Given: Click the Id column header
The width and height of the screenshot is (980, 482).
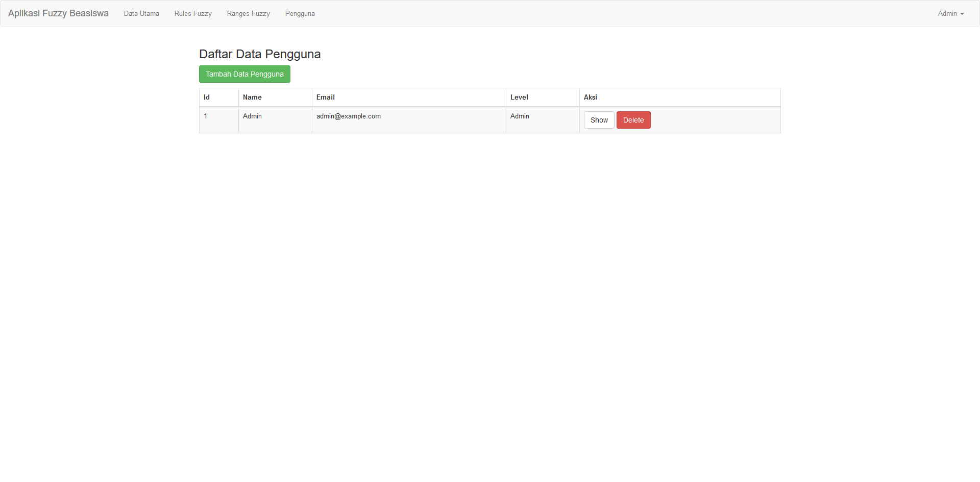Looking at the screenshot, I should coord(219,97).
